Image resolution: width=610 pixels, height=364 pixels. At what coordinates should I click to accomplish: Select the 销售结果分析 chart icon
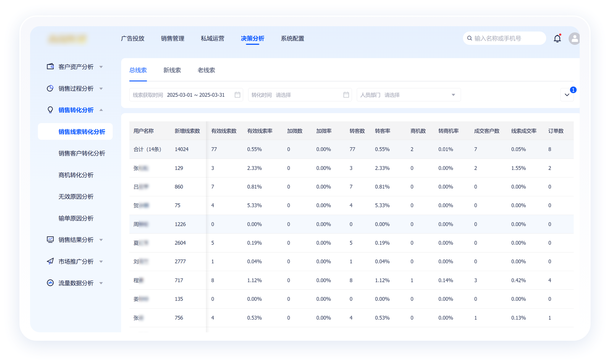pos(50,240)
